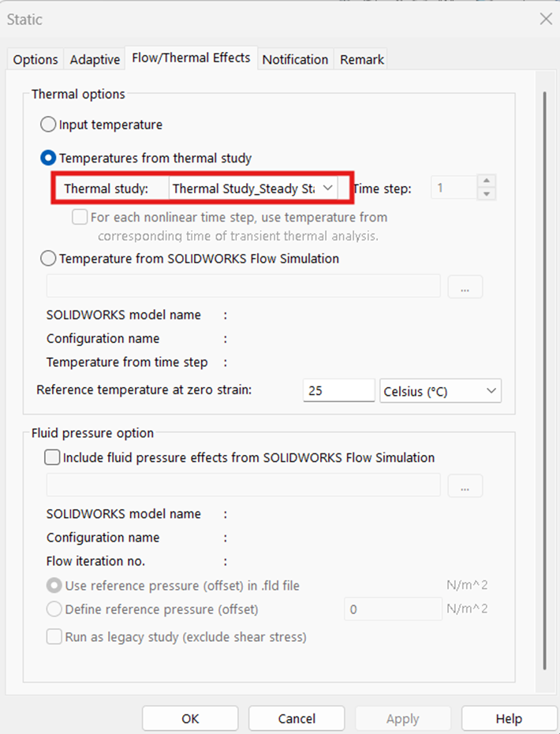This screenshot has width=560, height=734.
Task: Browse for fluid pressure results file
Action: pyautogui.click(x=465, y=486)
